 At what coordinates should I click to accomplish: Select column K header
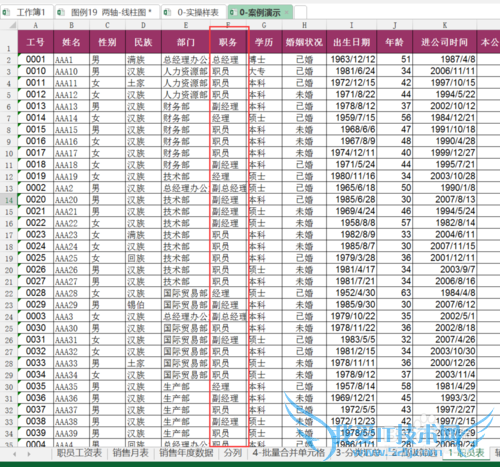coord(445,25)
